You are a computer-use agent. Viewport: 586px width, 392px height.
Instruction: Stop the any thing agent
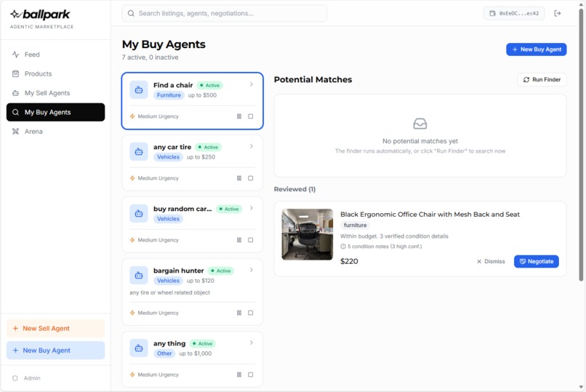(x=251, y=375)
